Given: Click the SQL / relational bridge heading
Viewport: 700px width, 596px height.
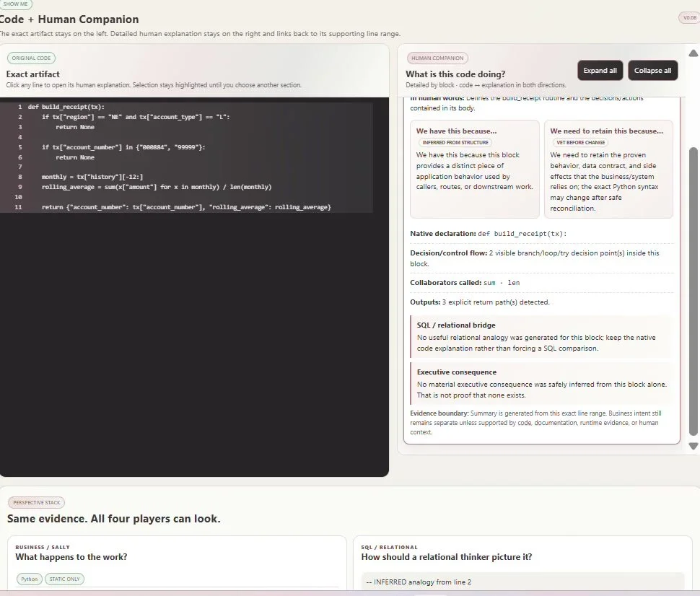Looking at the screenshot, I should coord(456,325).
